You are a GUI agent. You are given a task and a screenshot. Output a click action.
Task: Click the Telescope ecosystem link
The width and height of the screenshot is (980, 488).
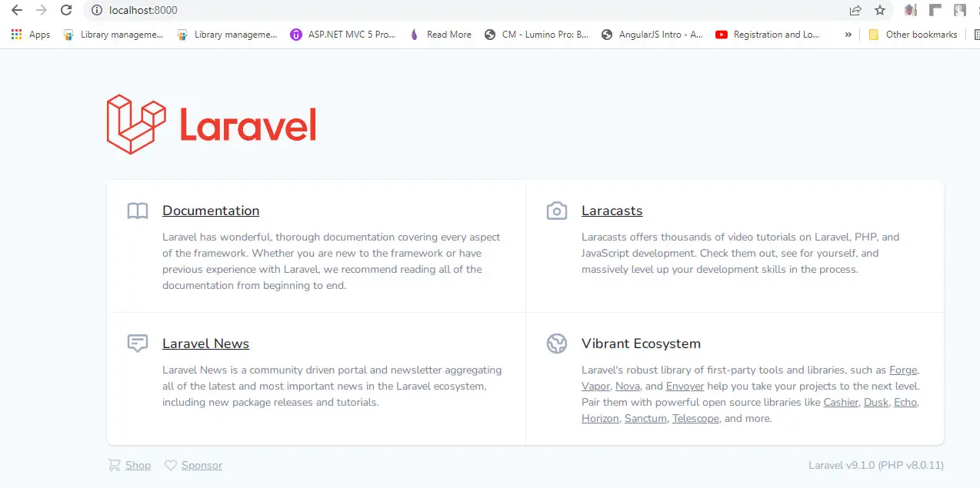pos(695,418)
